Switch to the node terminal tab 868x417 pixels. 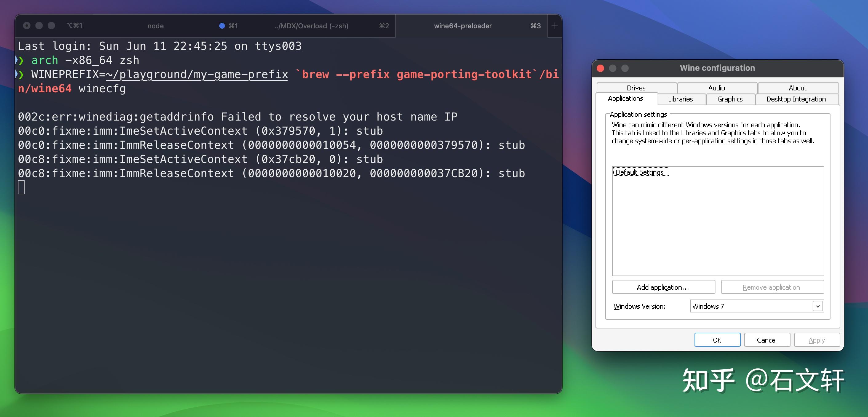(x=155, y=26)
